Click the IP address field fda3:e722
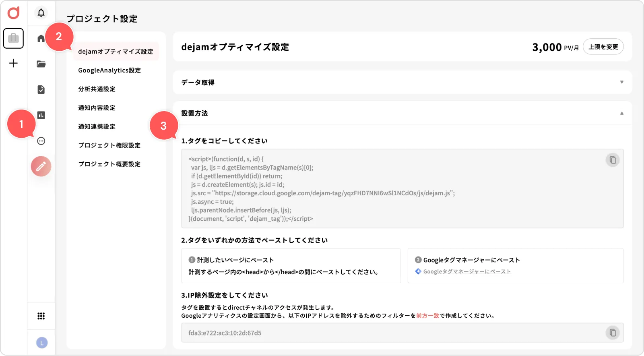Image resolution: width=644 pixels, height=356 pixels. point(402,333)
